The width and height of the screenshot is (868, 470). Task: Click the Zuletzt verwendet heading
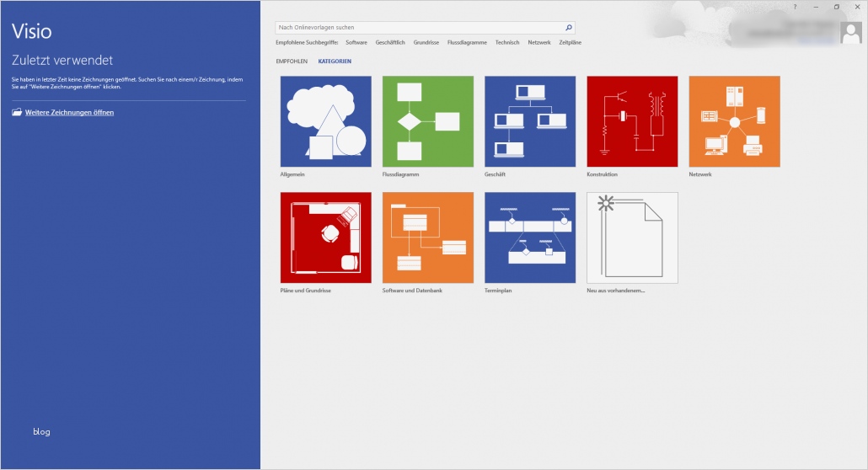[x=62, y=60]
